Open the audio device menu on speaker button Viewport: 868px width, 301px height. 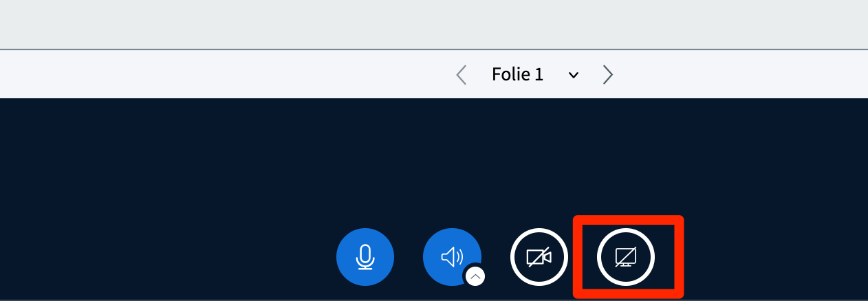pos(475,276)
